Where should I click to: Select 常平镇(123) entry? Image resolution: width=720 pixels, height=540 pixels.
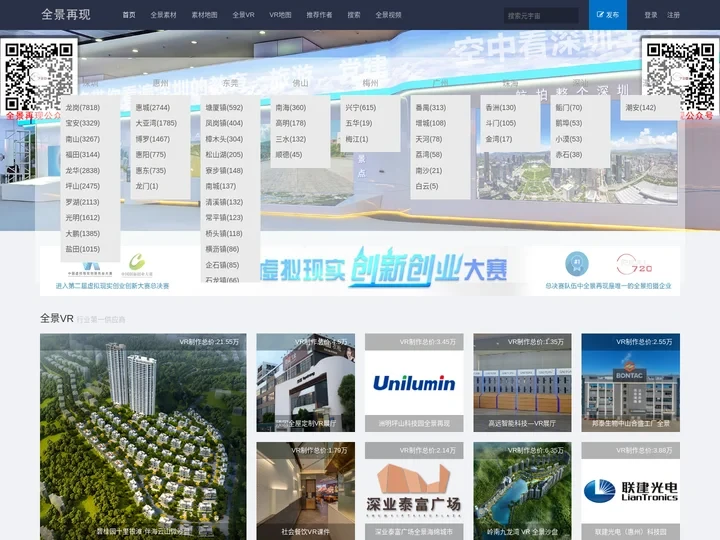[224, 218]
